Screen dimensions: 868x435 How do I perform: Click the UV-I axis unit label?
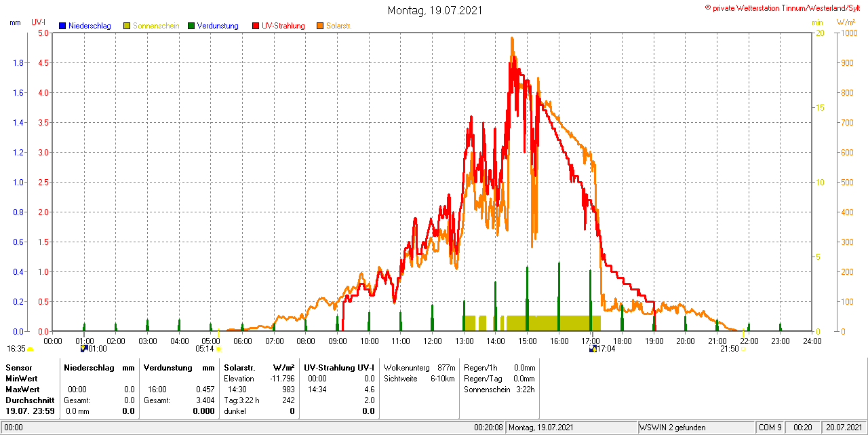pos(39,22)
